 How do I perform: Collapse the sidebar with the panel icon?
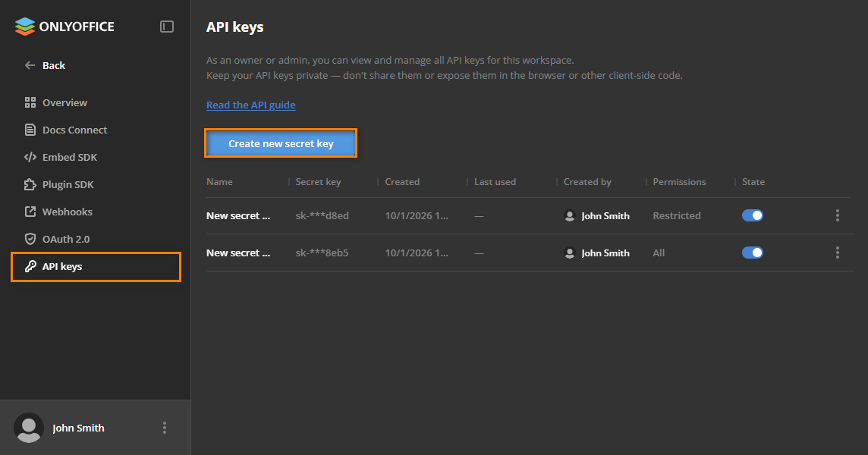167,27
